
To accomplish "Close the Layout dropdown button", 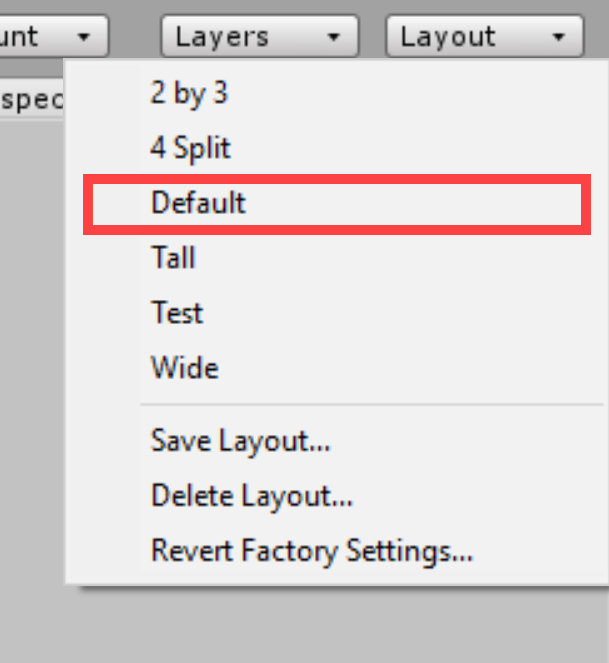I will [x=483, y=37].
